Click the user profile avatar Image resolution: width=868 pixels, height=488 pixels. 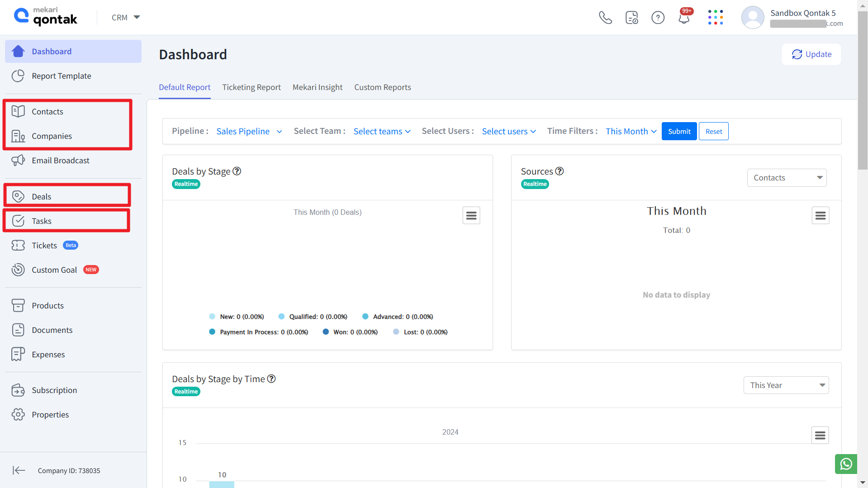pos(753,18)
